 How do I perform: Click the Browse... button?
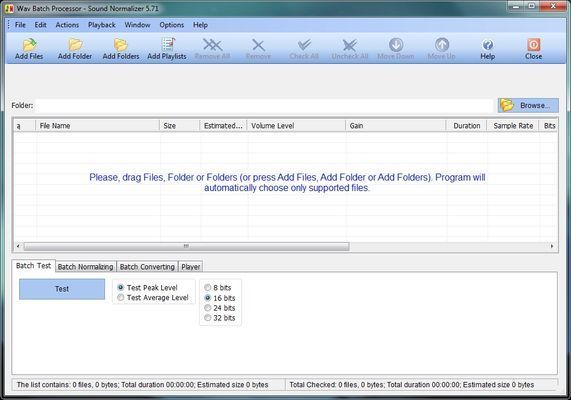(528, 105)
